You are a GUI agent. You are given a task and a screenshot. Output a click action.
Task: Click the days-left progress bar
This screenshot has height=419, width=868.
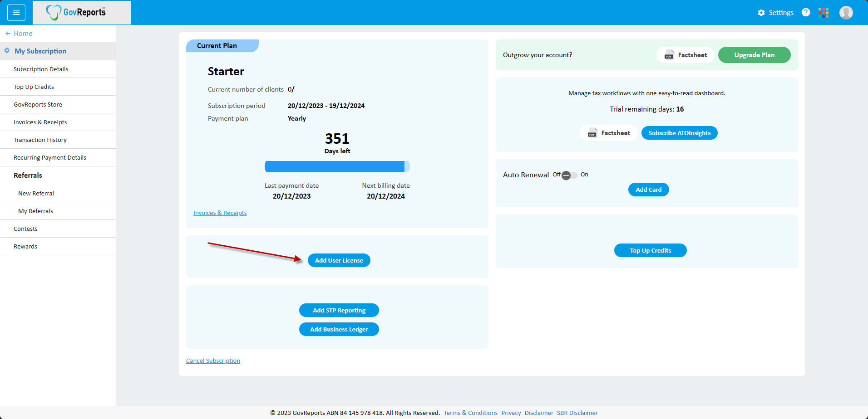coord(337,166)
